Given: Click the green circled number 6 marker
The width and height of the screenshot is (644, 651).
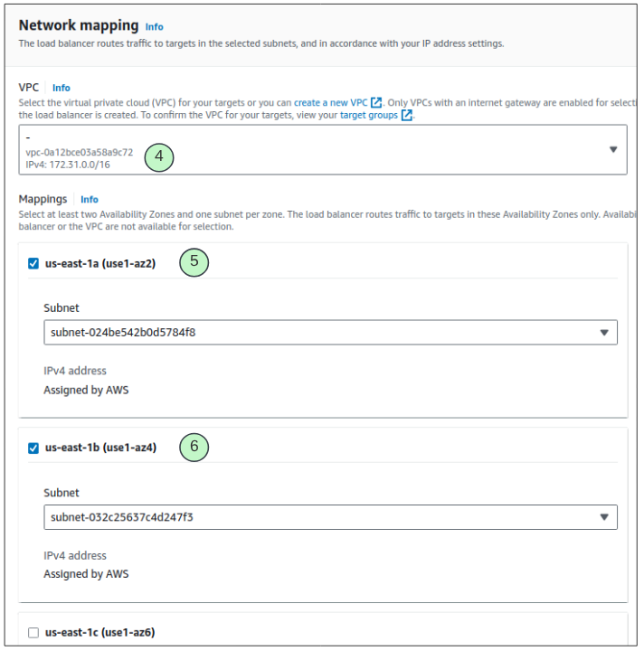Looking at the screenshot, I should 194,447.
